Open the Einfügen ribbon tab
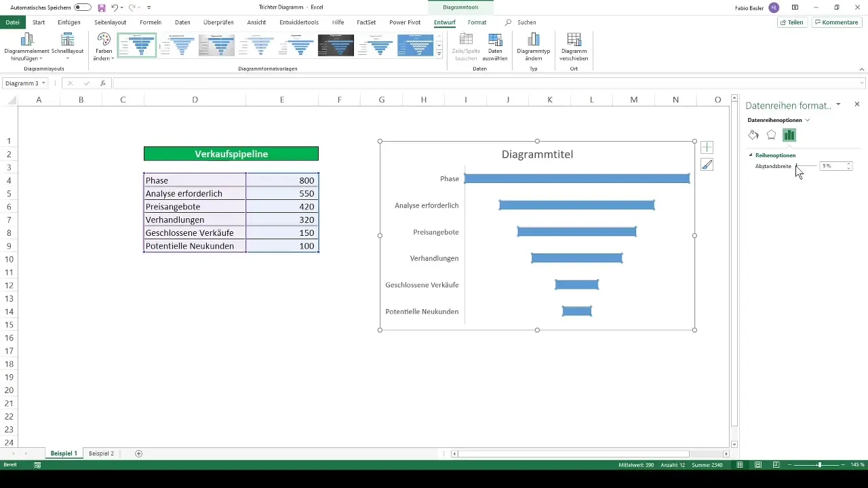Viewport: 868px width, 488px height. (69, 22)
